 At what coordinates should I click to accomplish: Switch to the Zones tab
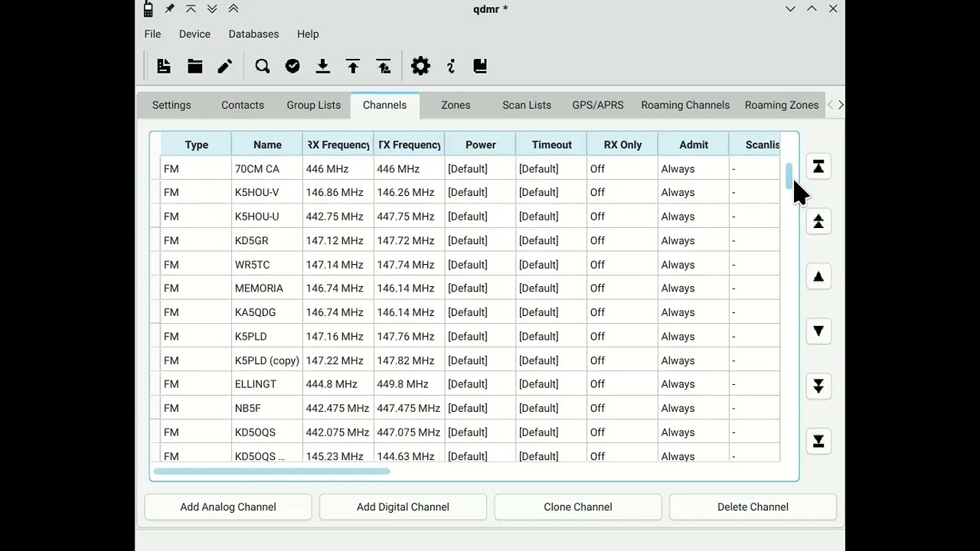(456, 106)
